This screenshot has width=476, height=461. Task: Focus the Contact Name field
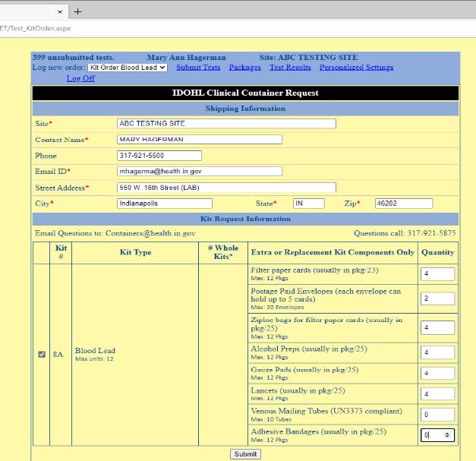coord(200,140)
